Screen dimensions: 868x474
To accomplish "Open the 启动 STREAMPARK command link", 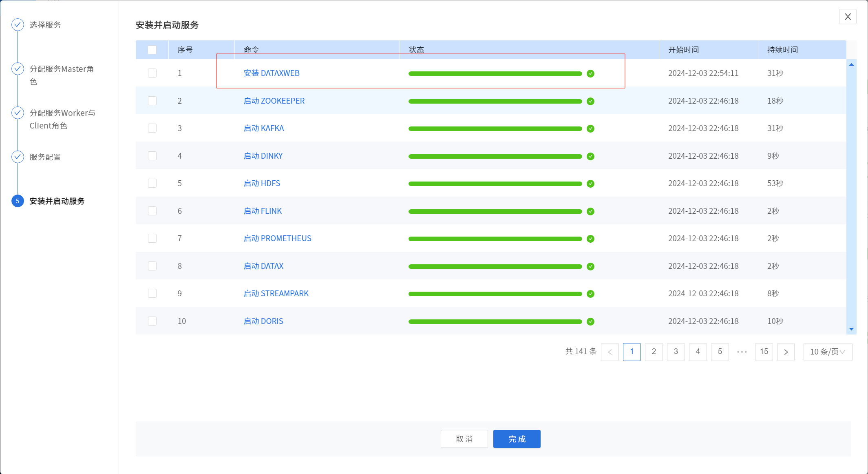I will pyautogui.click(x=276, y=293).
